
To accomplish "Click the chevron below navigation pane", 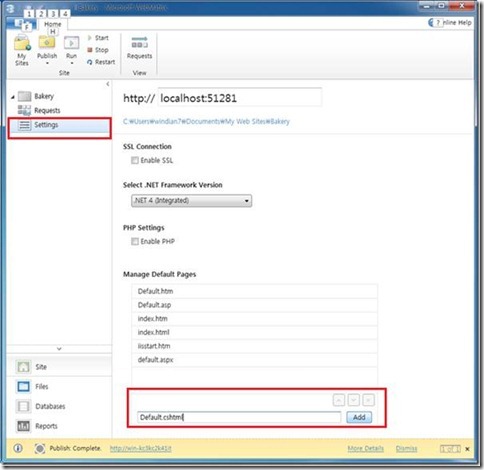I will (x=59, y=349).
